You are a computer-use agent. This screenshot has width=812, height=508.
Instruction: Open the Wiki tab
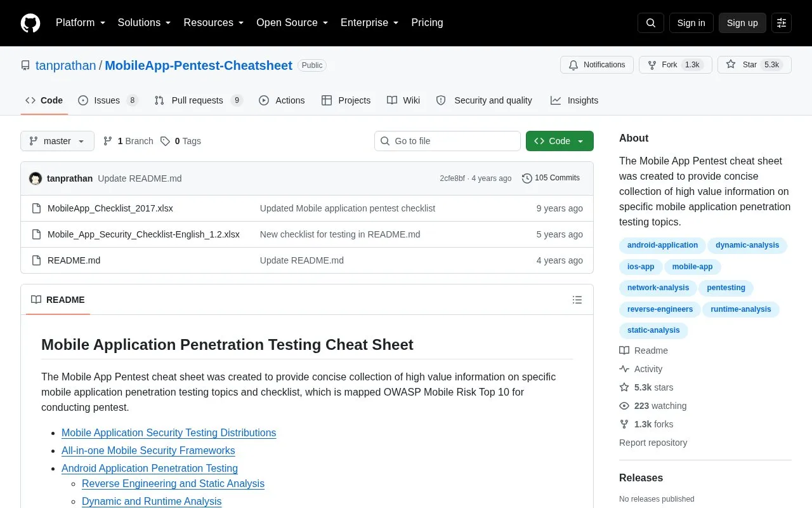[403, 100]
